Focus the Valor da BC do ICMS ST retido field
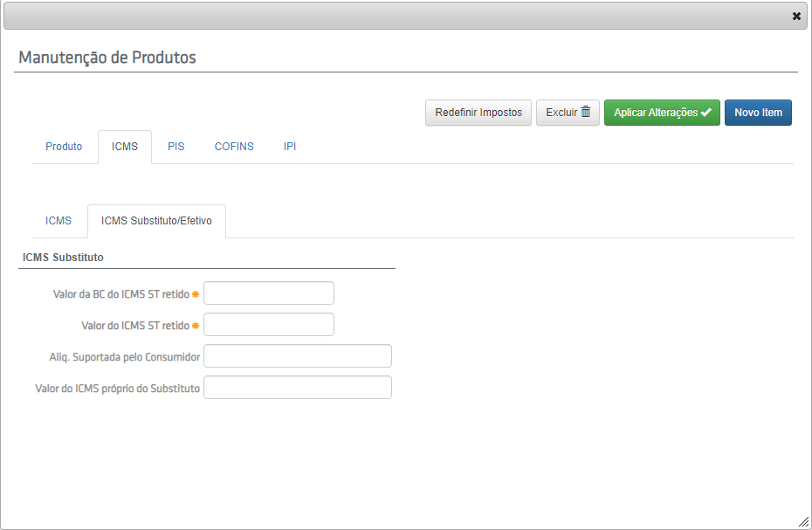812x530 pixels. pos(269,293)
